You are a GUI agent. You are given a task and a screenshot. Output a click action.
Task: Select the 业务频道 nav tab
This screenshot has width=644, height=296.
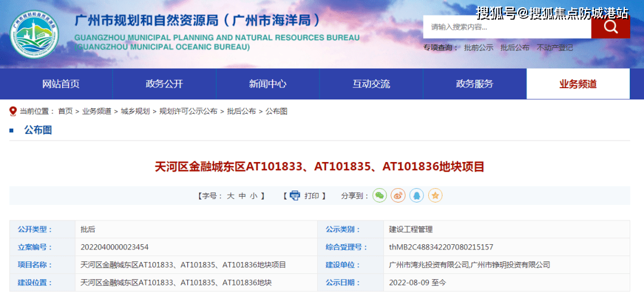pyautogui.click(x=578, y=84)
